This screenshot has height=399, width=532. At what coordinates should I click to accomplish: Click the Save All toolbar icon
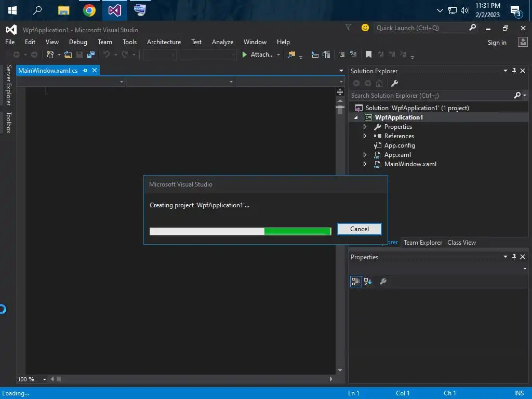90,55
